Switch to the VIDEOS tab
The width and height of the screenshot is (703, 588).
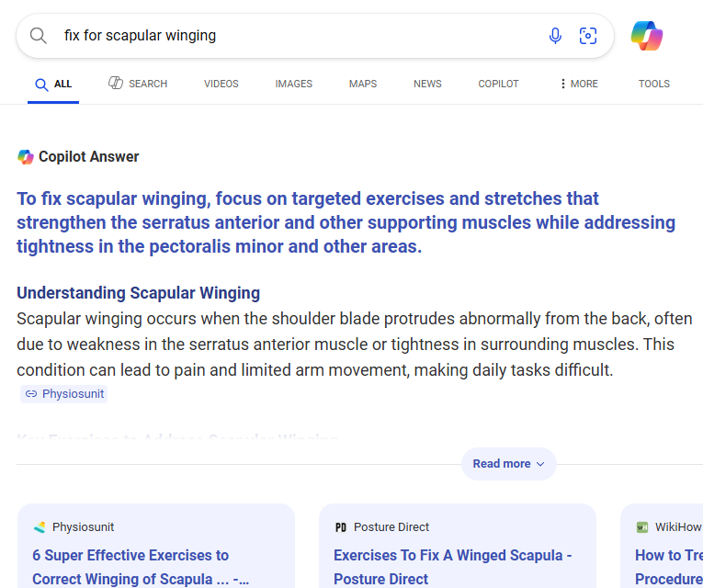pos(221,84)
